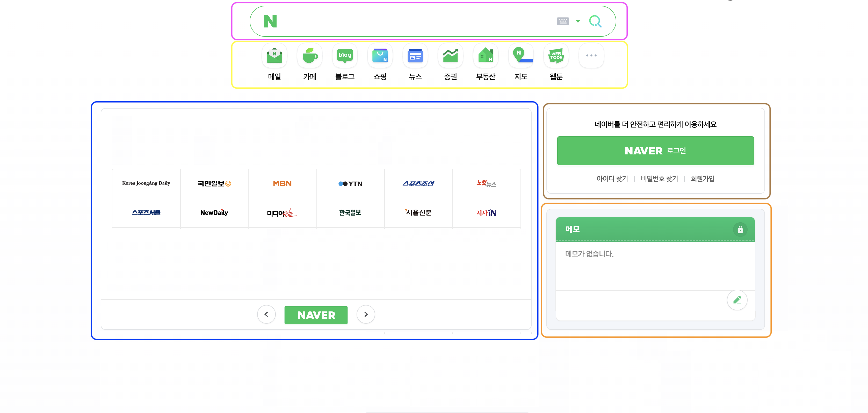Click the memo pencil edit button
The height and width of the screenshot is (413, 868).
pyautogui.click(x=737, y=300)
